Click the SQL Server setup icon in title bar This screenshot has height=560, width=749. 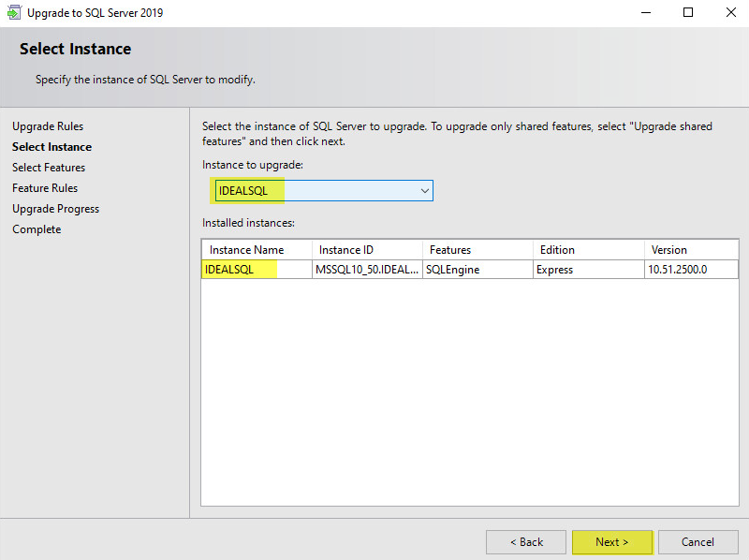[14, 12]
